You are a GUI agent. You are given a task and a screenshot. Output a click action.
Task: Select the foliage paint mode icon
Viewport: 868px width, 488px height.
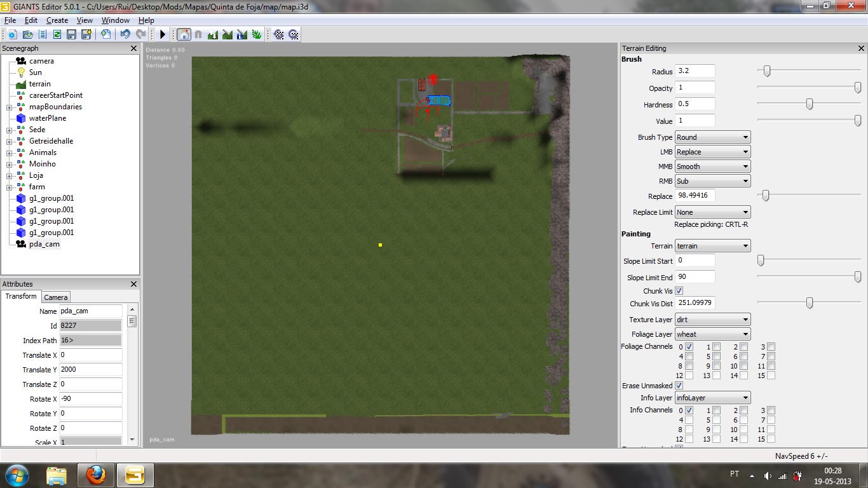click(257, 34)
